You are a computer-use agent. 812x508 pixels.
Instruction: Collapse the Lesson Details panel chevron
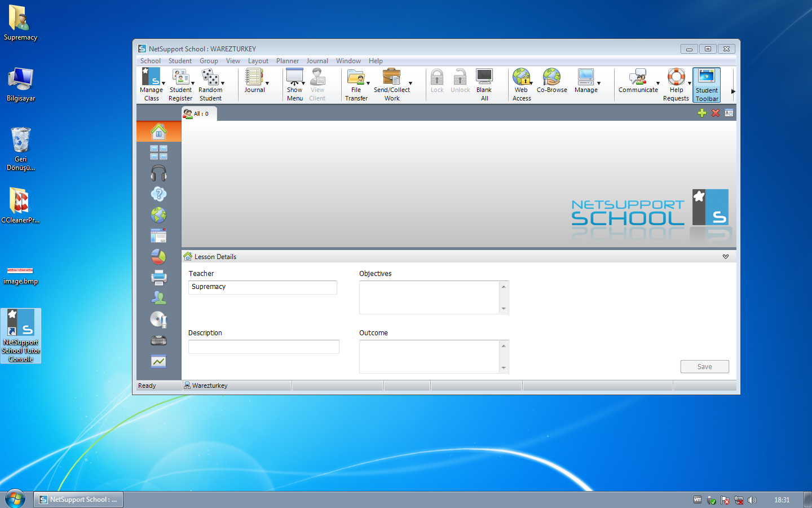pos(726,257)
